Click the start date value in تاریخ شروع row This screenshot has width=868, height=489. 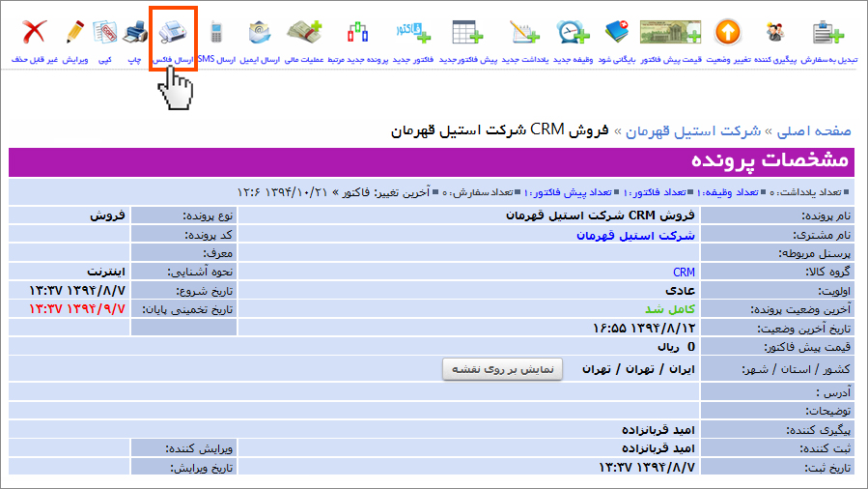click(77, 291)
